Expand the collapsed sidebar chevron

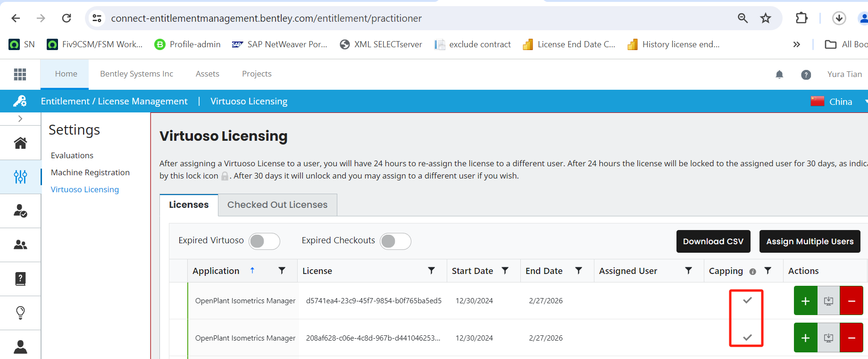pyautogui.click(x=20, y=119)
